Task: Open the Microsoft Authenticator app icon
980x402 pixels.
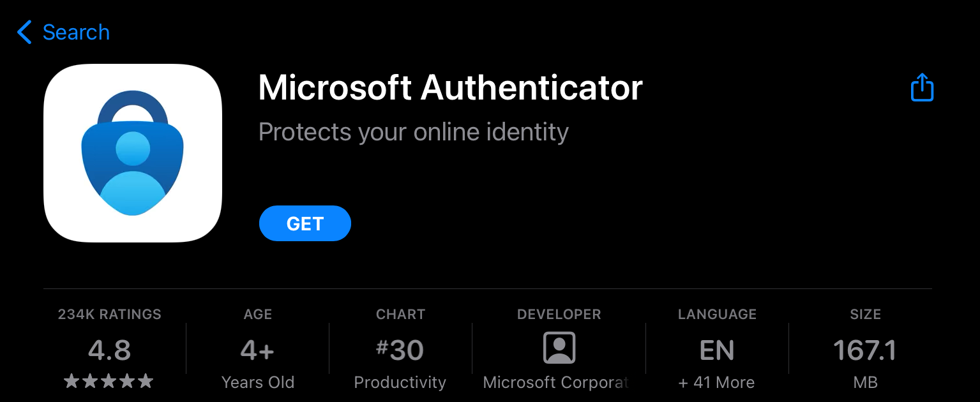Action: tap(133, 153)
